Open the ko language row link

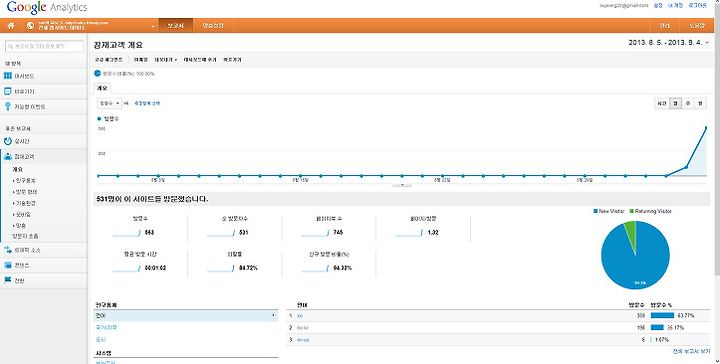(299, 316)
